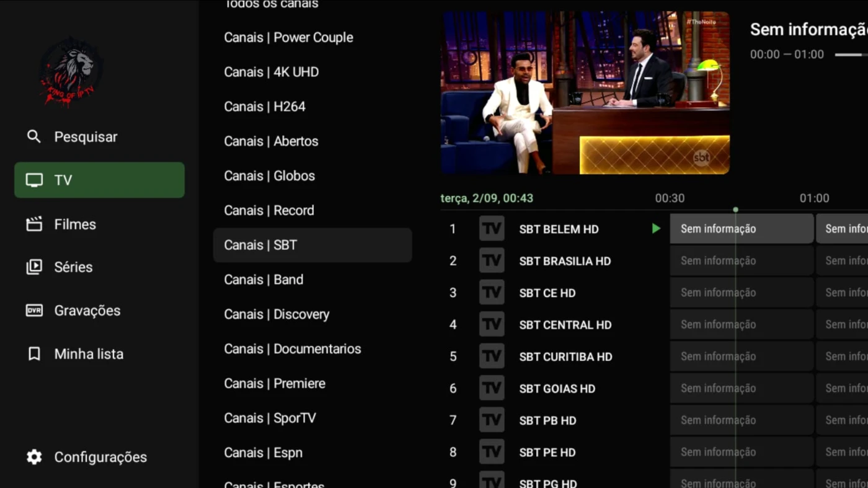
Task: Click the TV logo icon of SBT BELEM HD
Action: (492, 229)
